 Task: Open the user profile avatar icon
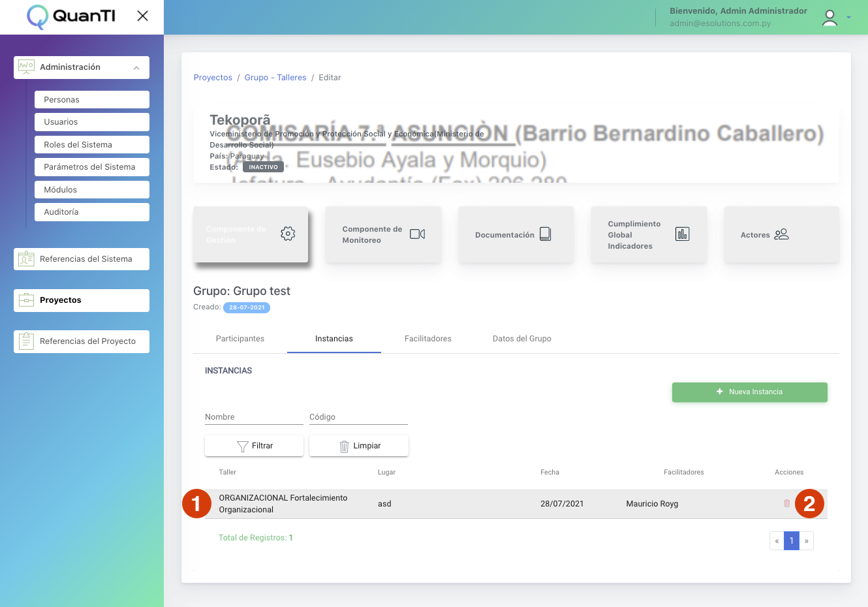click(x=829, y=18)
